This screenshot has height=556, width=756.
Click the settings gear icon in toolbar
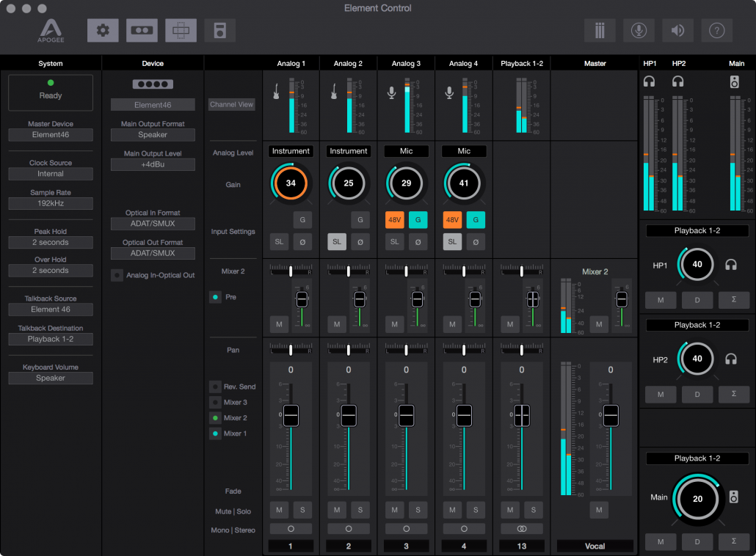(103, 30)
